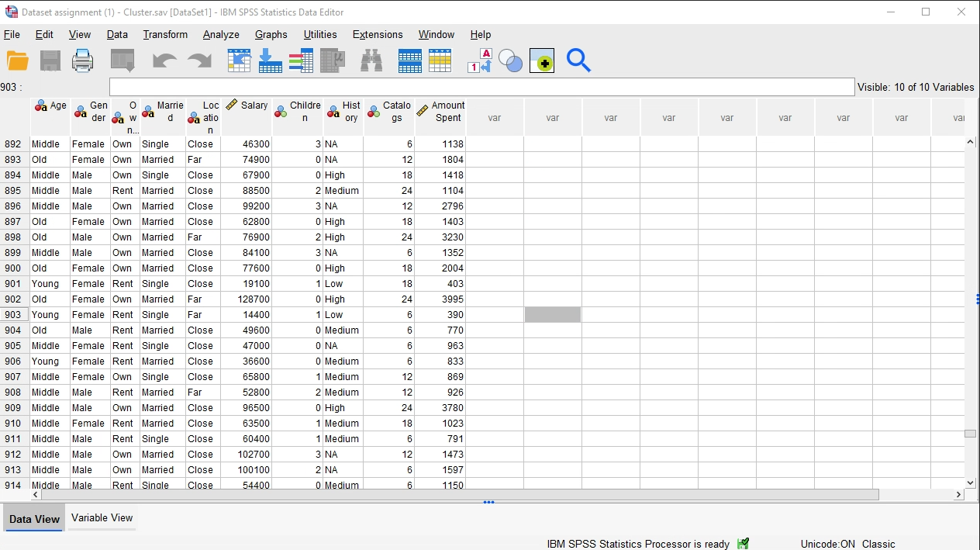Switch to the Variable View tab
The height and width of the screenshot is (550, 980).
(101, 517)
